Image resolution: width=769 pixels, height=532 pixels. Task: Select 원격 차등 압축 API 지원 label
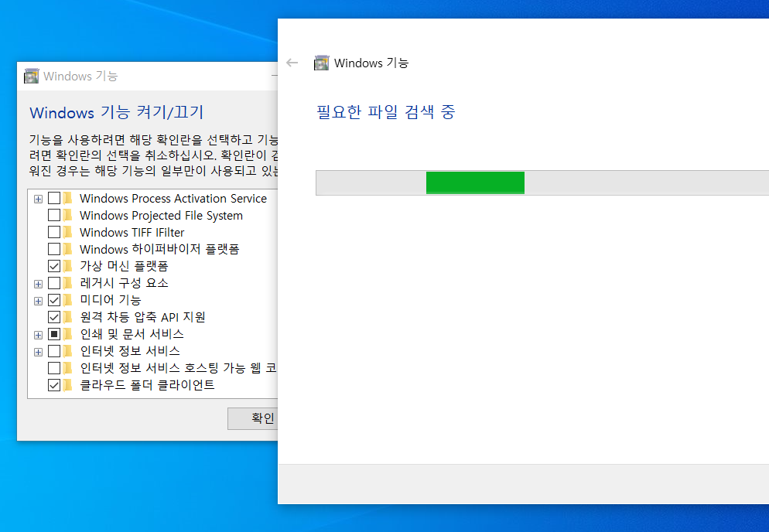pyautogui.click(x=142, y=317)
